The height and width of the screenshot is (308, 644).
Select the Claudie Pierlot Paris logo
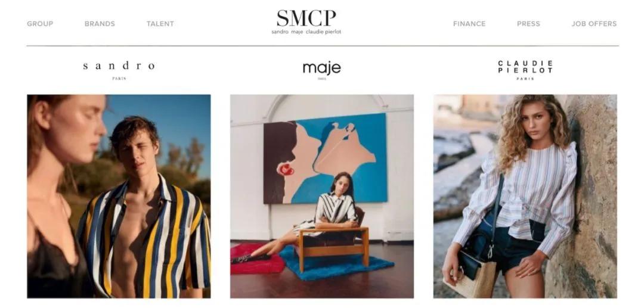(525, 70)
